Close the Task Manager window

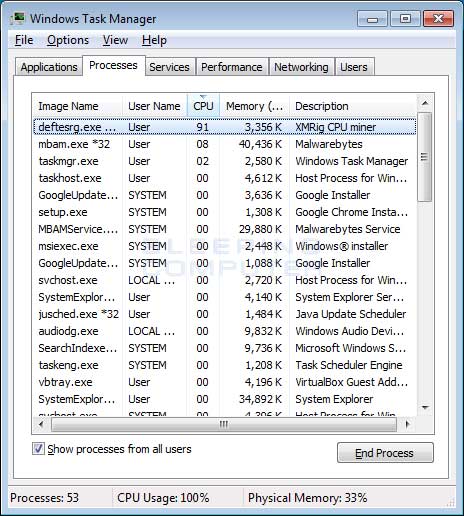[438, 18]
